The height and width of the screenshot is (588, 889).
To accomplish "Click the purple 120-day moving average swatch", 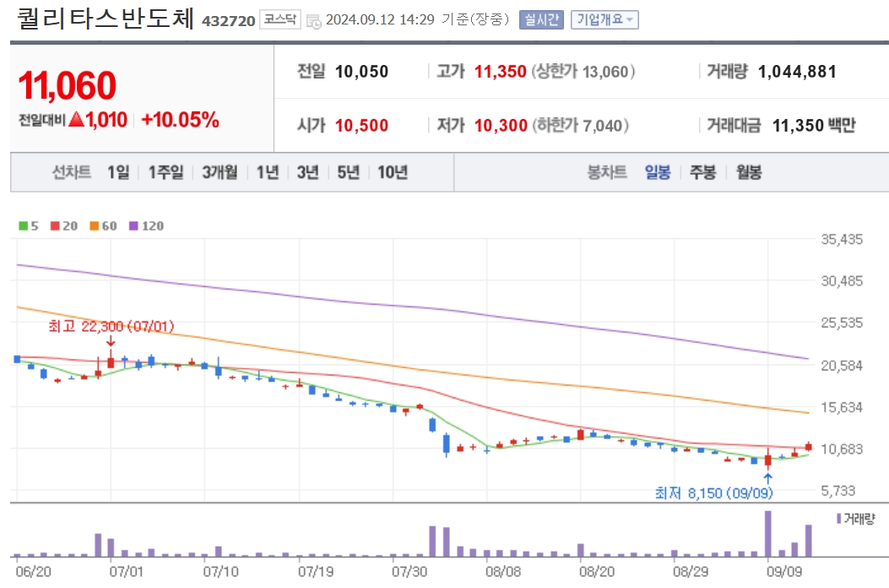I will click(x=133, y=226).
